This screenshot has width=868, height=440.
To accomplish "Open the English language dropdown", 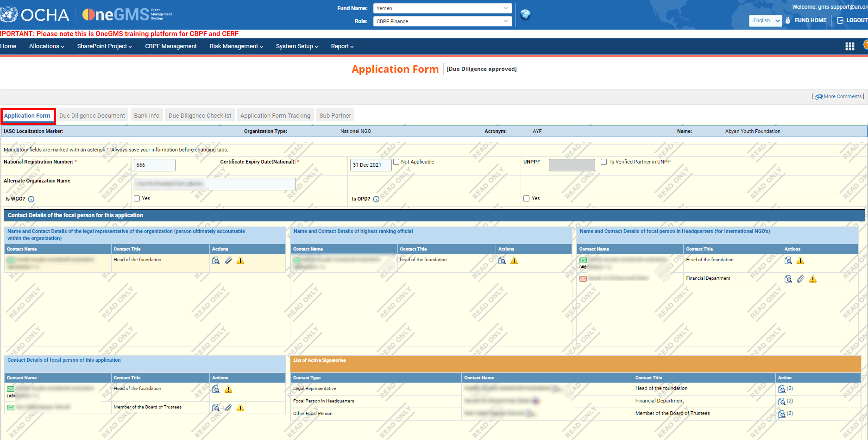I will [x=765, y=20].
